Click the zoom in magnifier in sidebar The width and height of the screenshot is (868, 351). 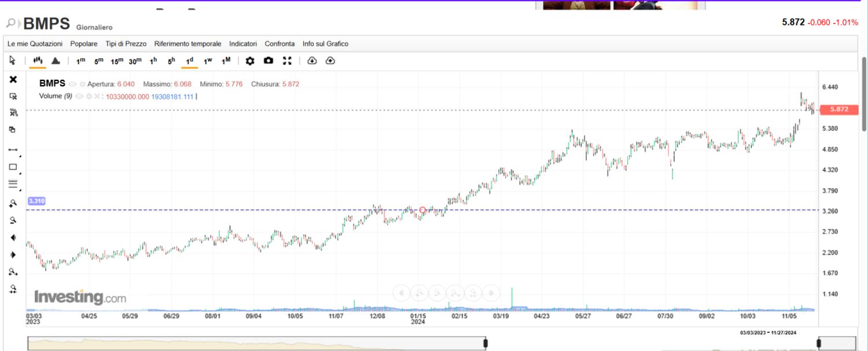(x=13, y=204)
